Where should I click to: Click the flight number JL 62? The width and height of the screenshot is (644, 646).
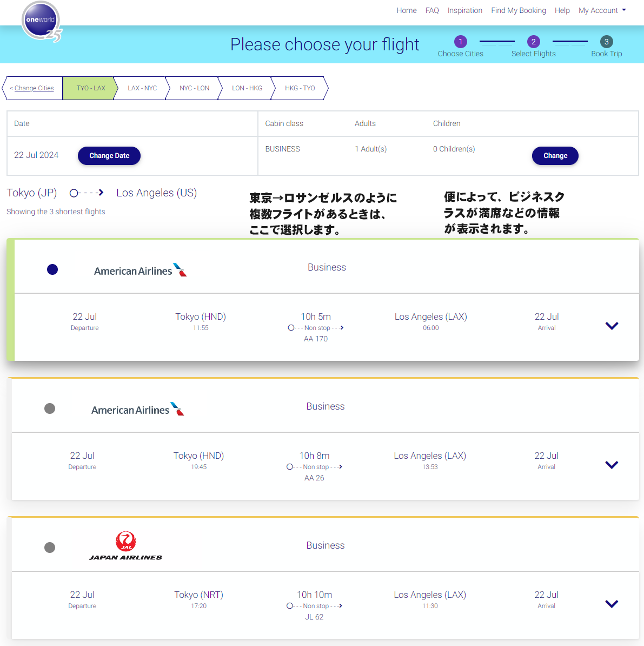coord(314,617)
